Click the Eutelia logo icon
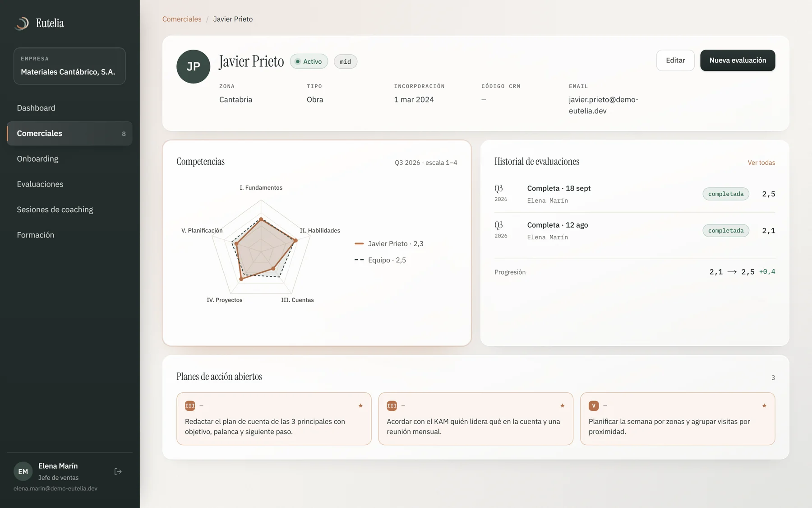 pos(22,23)
